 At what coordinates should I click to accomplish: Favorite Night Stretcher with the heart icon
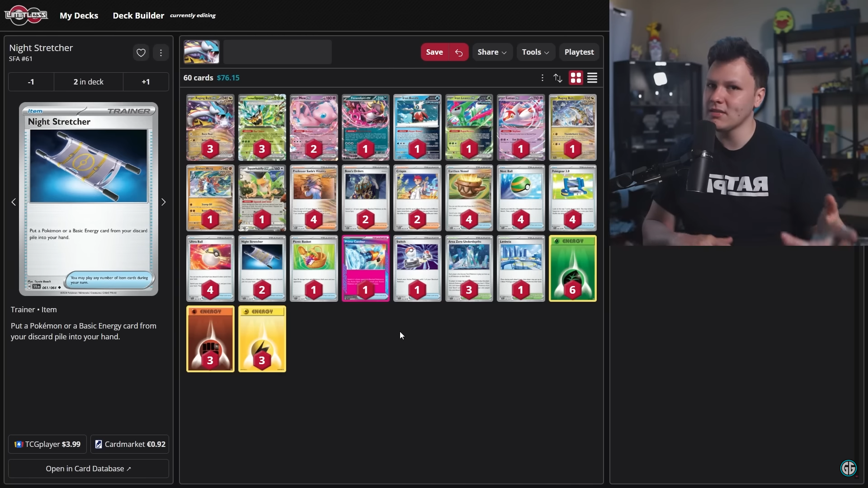tap(141, 53)
